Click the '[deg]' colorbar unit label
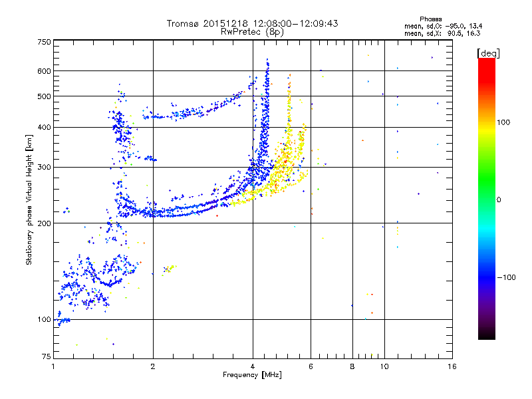The width and height of the screenshot is (532, 399). pyautogui.click(x=488, y=53)
